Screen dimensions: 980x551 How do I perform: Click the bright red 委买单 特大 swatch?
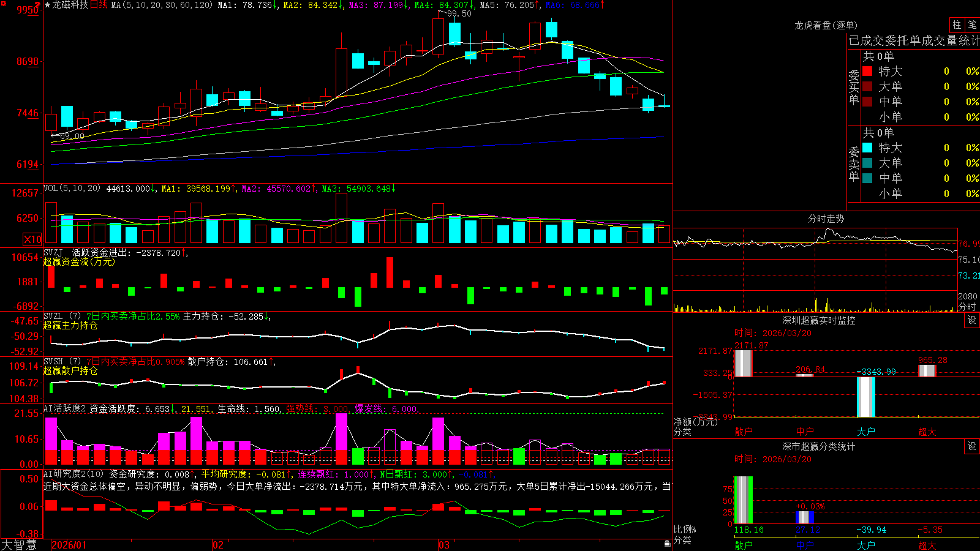(x=867, y=71)
